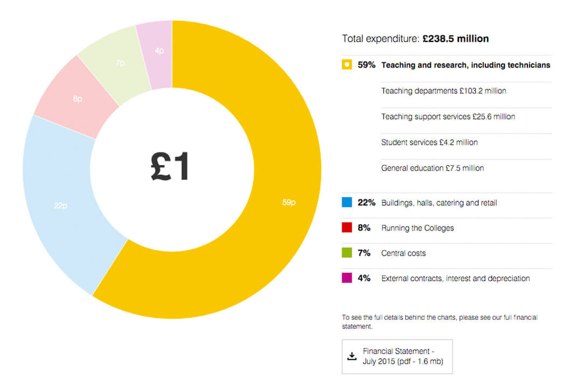Click the blue Buildings legend square

[x=347, y=203]
